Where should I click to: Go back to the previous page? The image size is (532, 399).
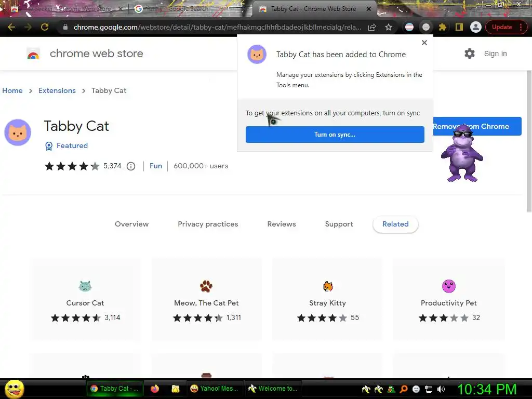[x=11, y=27]
